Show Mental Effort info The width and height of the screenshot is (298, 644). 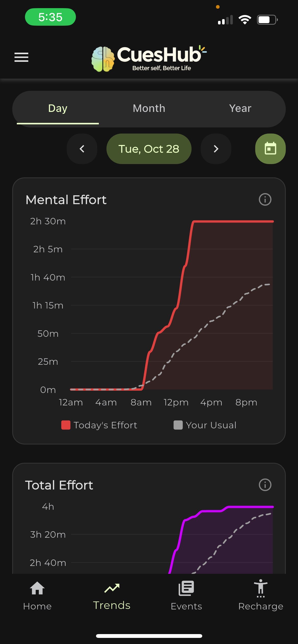(x=265, y=199)
